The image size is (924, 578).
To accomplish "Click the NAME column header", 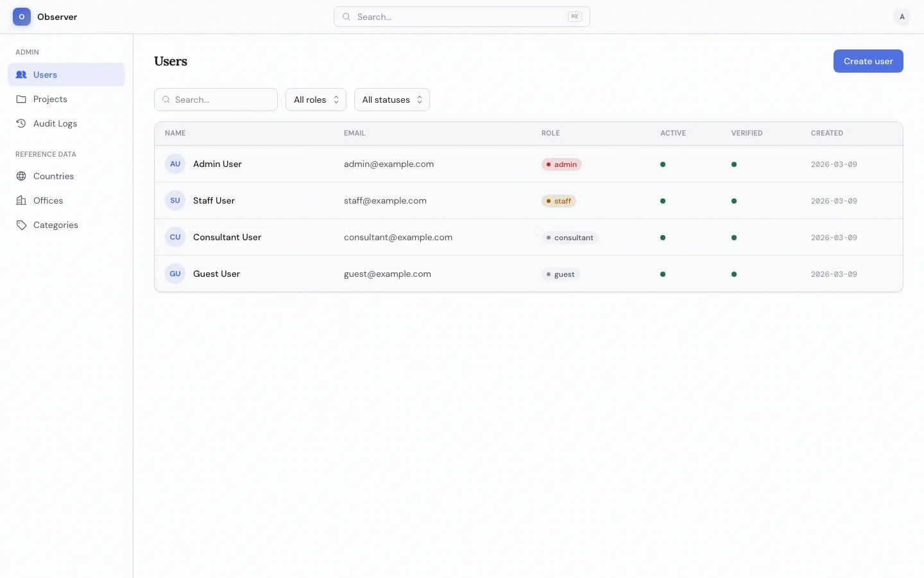I will coord(175,133).
